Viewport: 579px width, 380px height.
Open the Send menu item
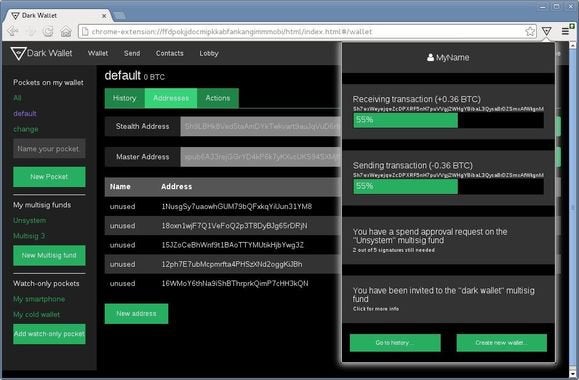[x=132, y=53]
